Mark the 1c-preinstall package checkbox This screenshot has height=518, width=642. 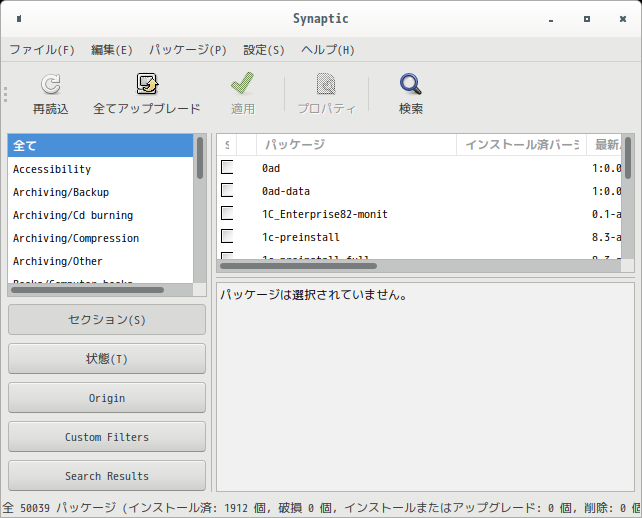pos(227,236)
